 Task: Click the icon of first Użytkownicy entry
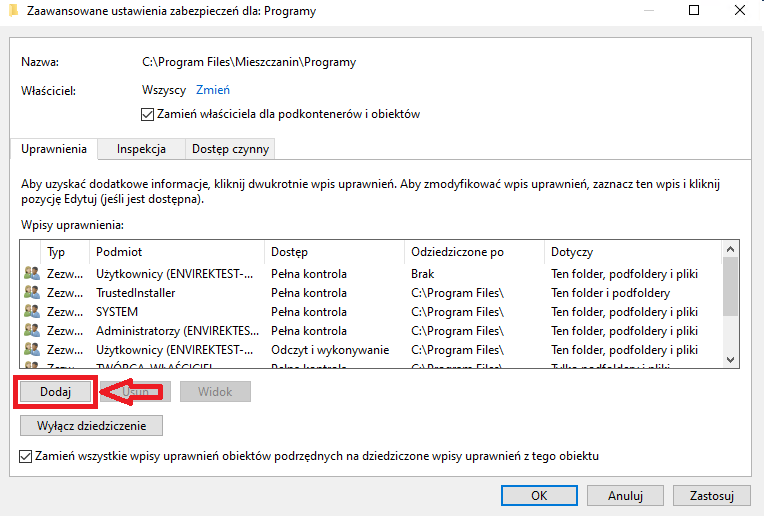[x=32, y=274]
